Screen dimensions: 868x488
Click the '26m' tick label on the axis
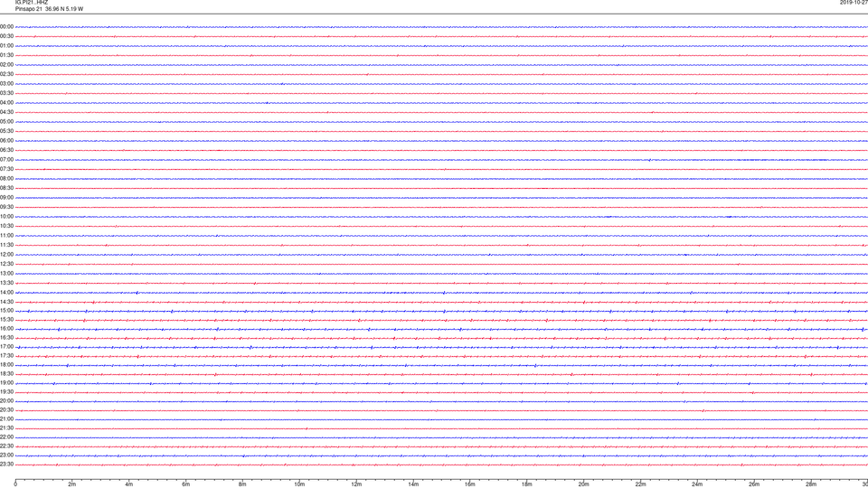pos(754,484)
